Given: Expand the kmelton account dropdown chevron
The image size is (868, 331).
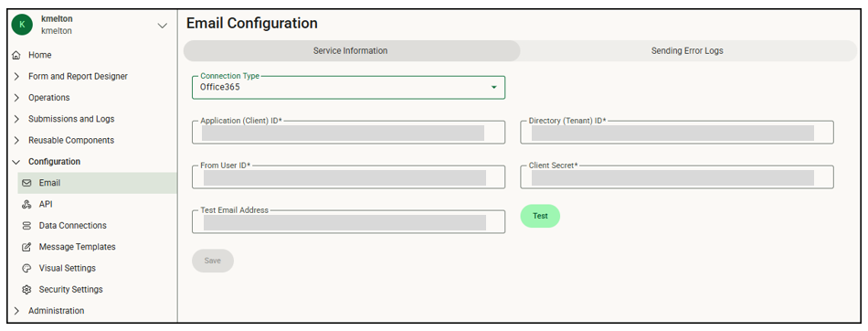Looking at the screenshot, I should (163, 26).
